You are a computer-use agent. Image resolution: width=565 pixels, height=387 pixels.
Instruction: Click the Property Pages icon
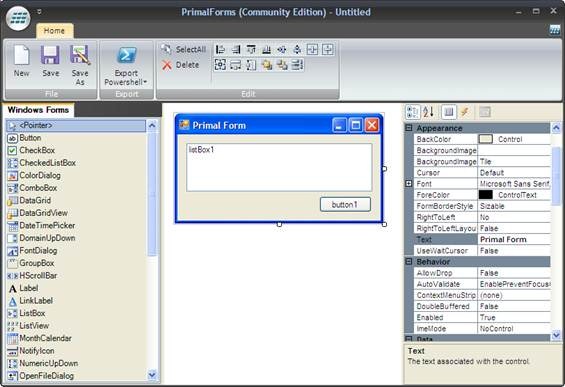(x=485, y=112)
